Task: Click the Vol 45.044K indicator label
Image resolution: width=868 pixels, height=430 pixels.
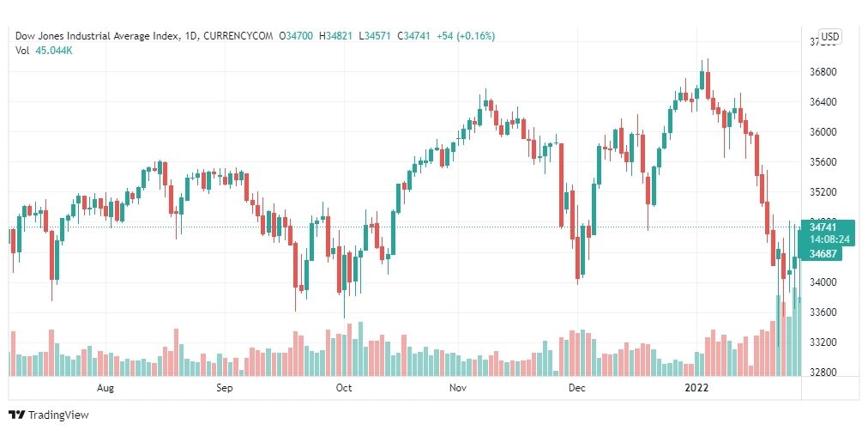Action: 45,51
